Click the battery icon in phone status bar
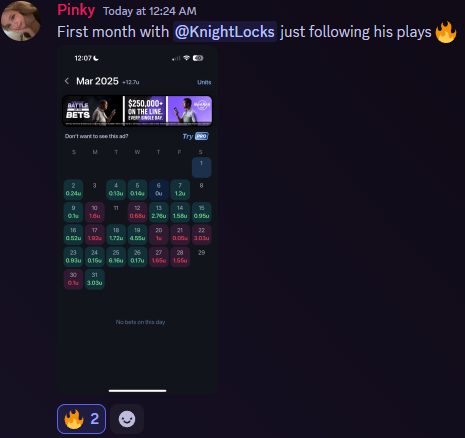This screenshot has width=465, height=438. pos(198,58)
